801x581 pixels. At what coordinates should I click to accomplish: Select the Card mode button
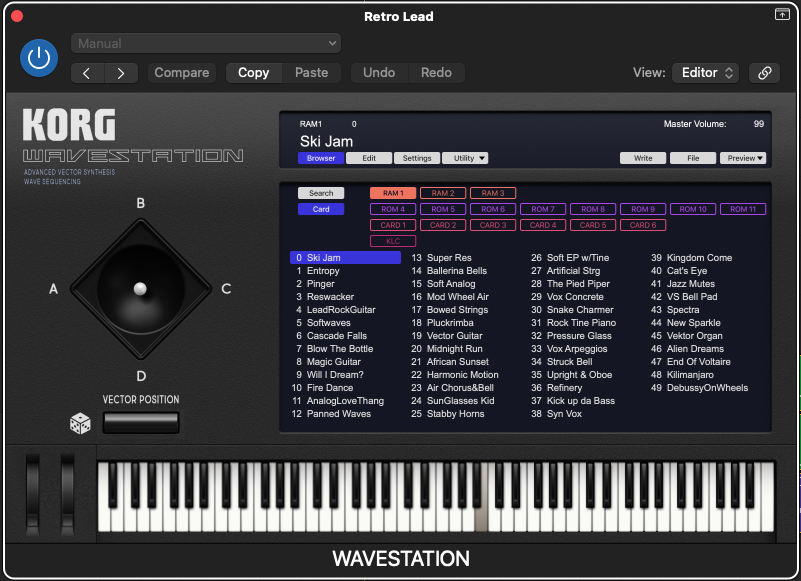click(321, 209)
